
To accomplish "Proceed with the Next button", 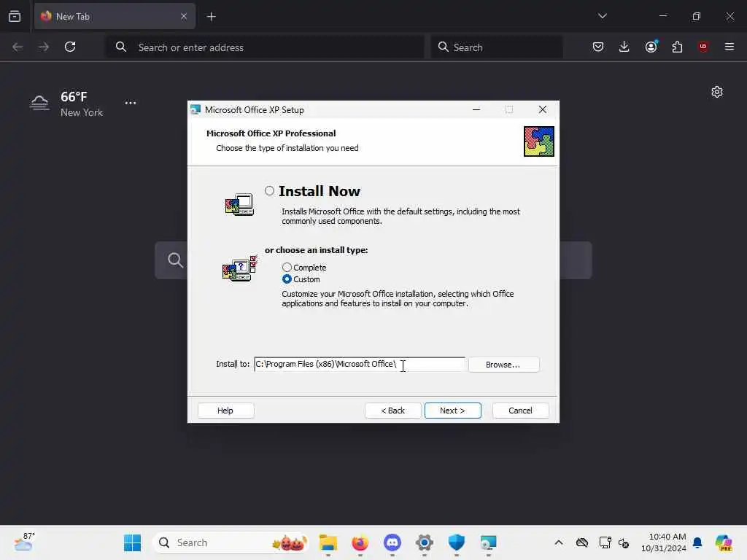I will pos(452,411).
